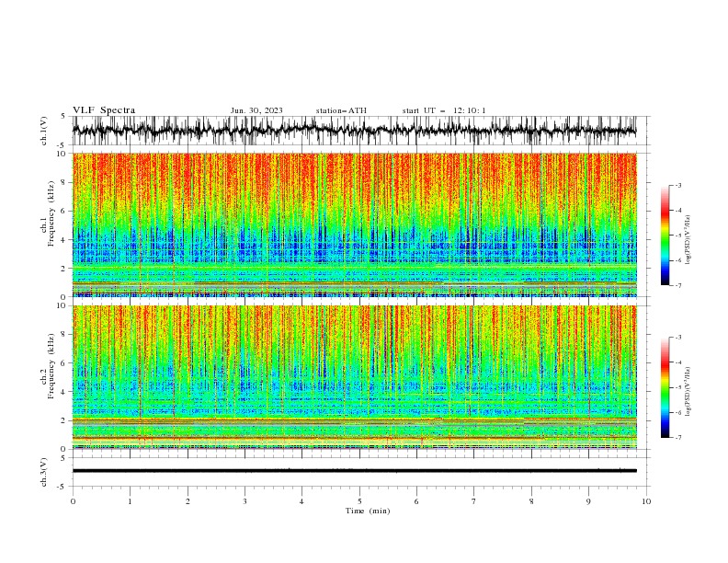Click the ch.1 spectrogram panel

[x=354, y=224]
